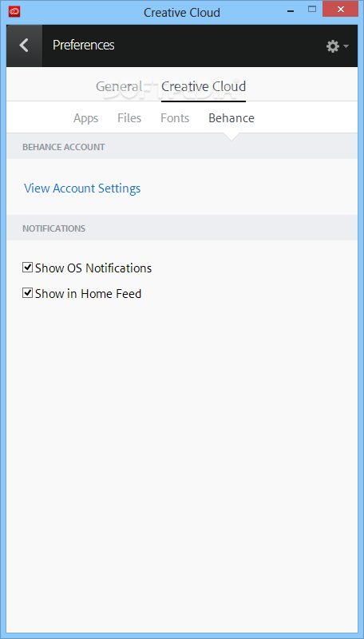Click the Creative Cloud logo in title bar
Screen dimensions: 364x639
[x=14, y=11]
